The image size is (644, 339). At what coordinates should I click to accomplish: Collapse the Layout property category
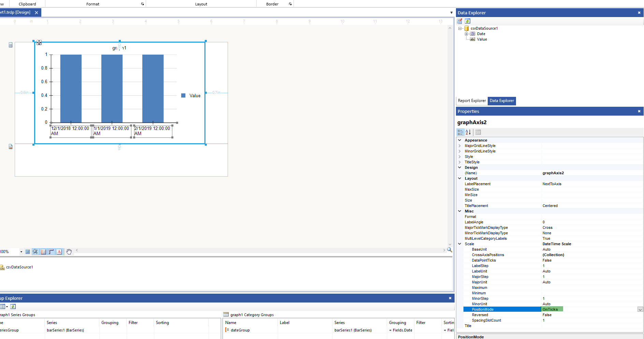click(x=460, y=178)
